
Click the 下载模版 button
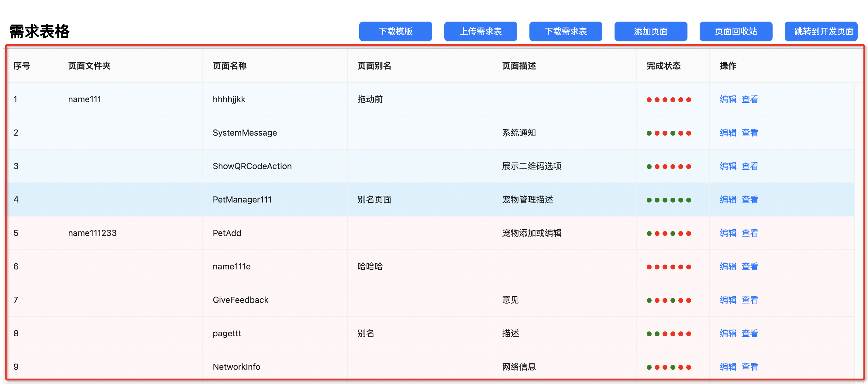(x=395, y=31)
